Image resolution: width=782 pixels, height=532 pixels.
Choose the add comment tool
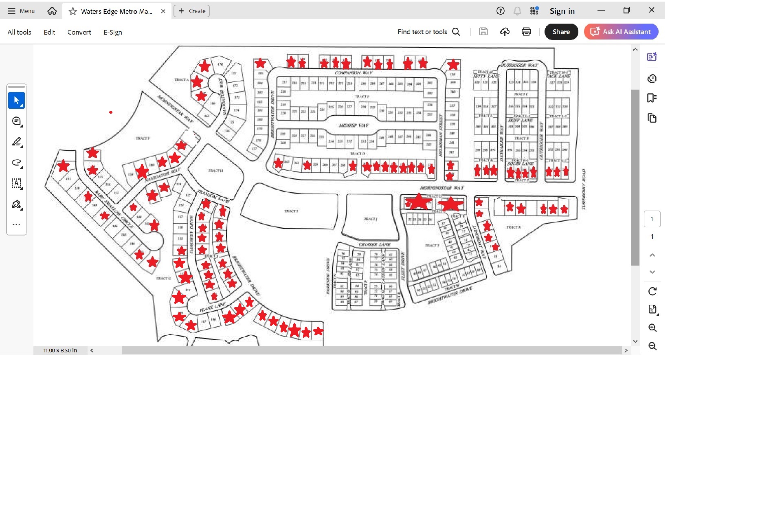click(16, 121)
